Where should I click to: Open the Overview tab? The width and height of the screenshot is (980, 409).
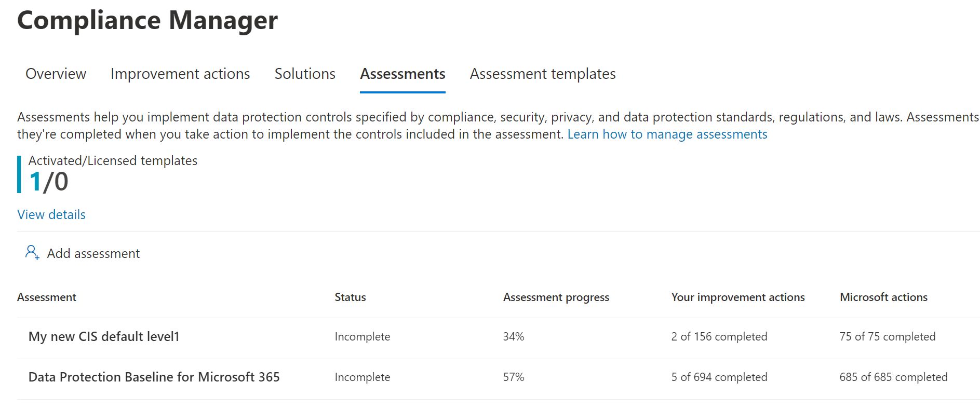56,74
